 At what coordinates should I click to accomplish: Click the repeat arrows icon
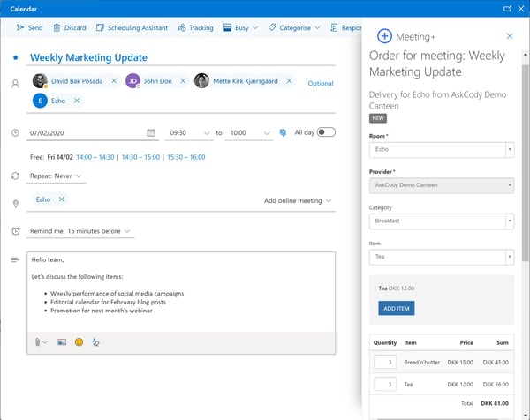(15, 176)
